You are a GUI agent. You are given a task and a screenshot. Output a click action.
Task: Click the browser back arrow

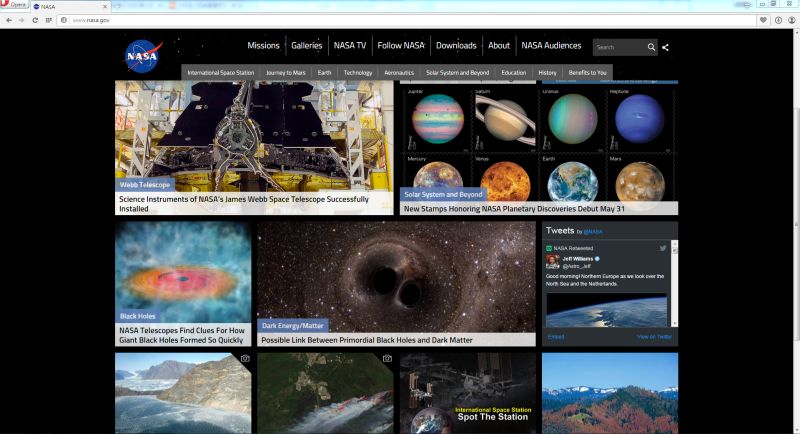[x=9, y=20]
